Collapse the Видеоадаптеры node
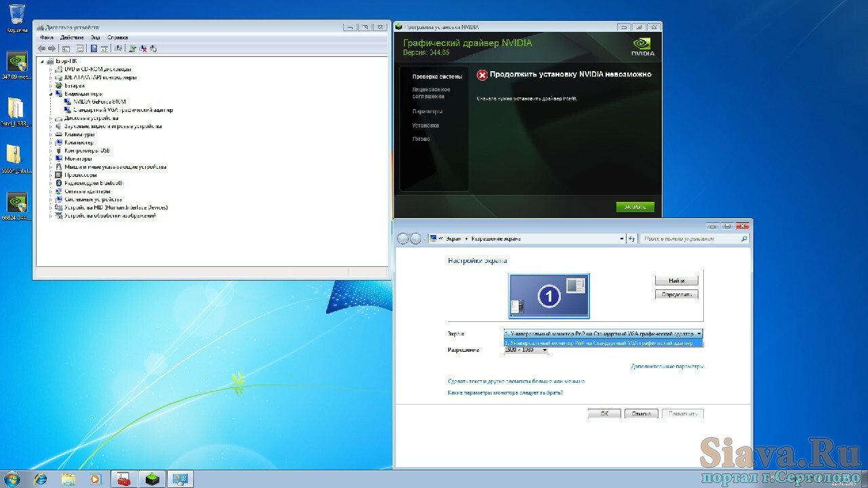Viewport: 868px width, 488px height. (x=51, y=94)
